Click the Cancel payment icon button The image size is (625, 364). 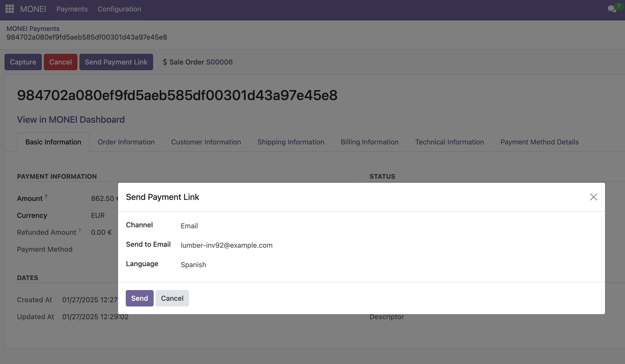[x=60, y=61]
